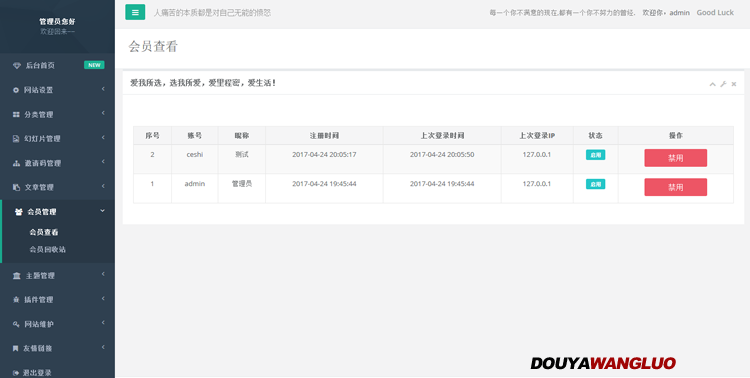Expand the 网站设置 submenu arrow
The height and width of the screenshot is (378, 750).
(x=103, y=89)
